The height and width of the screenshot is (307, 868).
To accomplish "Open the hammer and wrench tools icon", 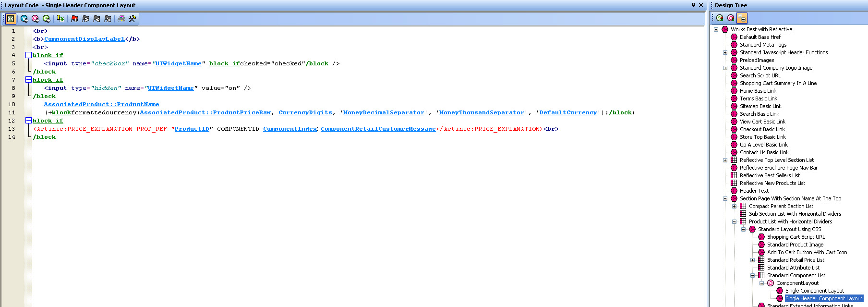I will [132, 19].
